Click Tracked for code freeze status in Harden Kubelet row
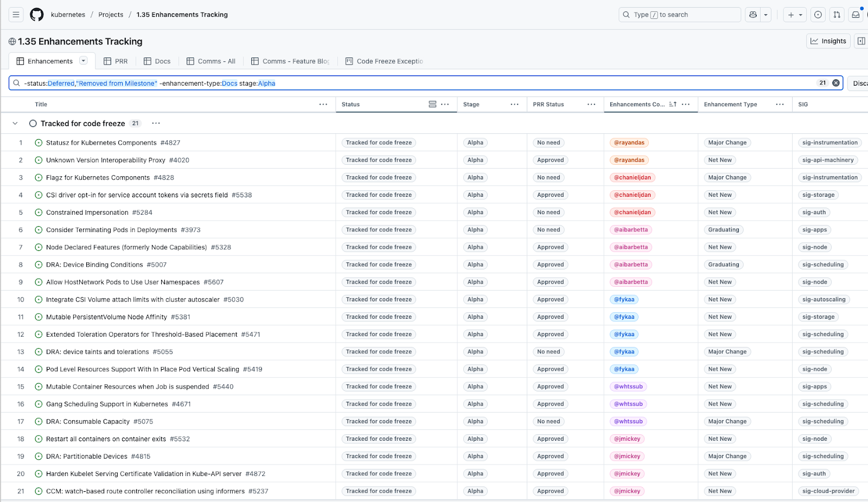The height and width of the screenshot is (502, 868). [379, 474]
